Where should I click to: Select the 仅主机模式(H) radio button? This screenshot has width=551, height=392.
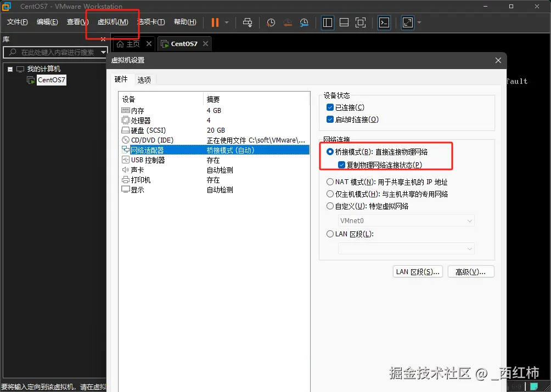pos(330,194)
